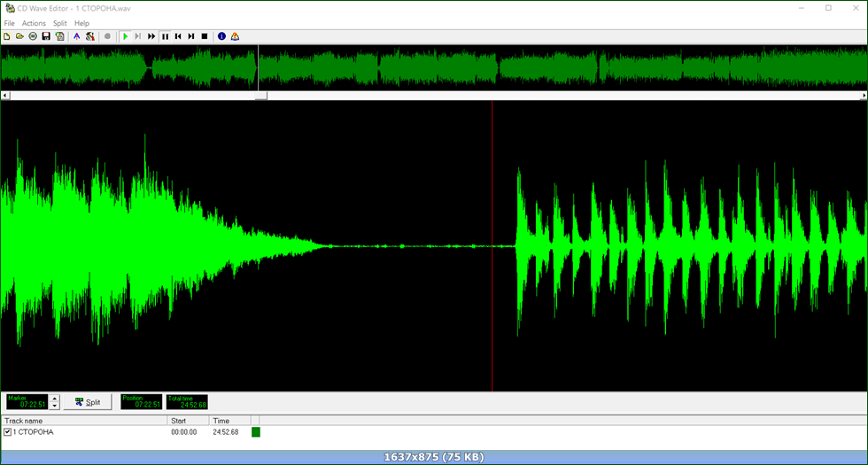
Task: Open the Help menu
Action: 81,23
